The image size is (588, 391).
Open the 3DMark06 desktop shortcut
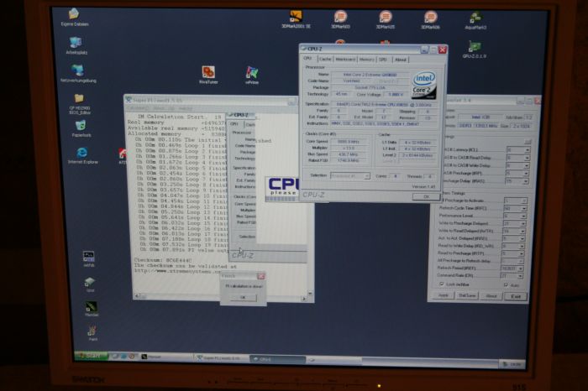click(x=430, y=18)
